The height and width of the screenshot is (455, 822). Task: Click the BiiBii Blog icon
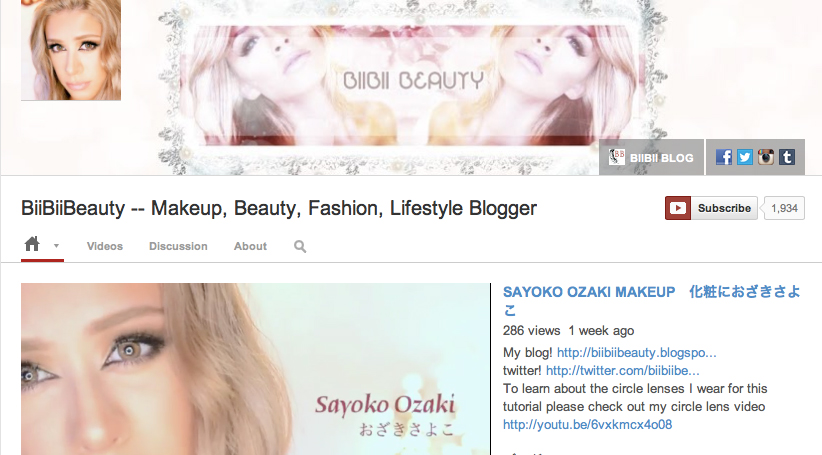point(617,157)
